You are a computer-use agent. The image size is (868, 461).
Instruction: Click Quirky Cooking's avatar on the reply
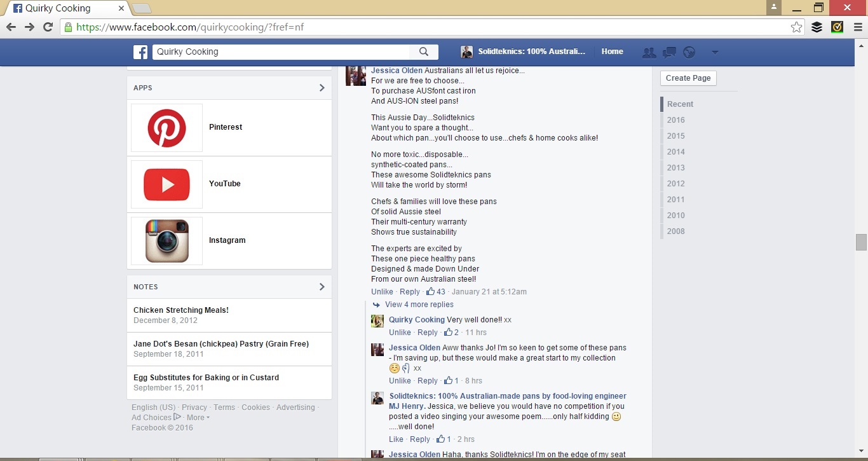click(377, 321)
